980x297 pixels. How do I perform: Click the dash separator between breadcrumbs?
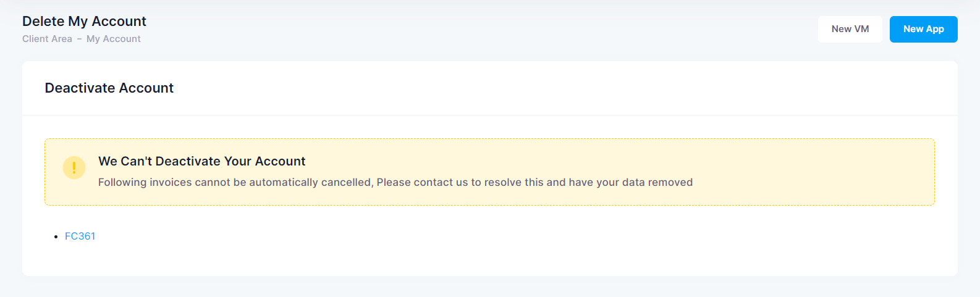[79, 39]
